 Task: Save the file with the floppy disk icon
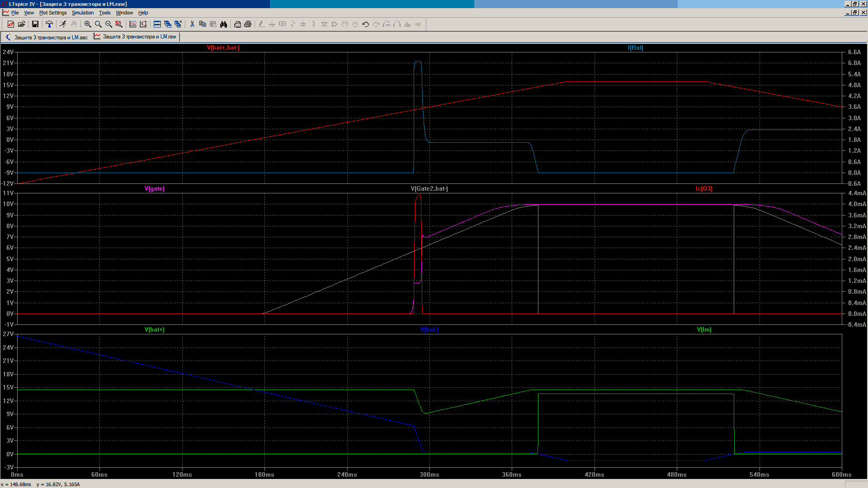(35, 24)
